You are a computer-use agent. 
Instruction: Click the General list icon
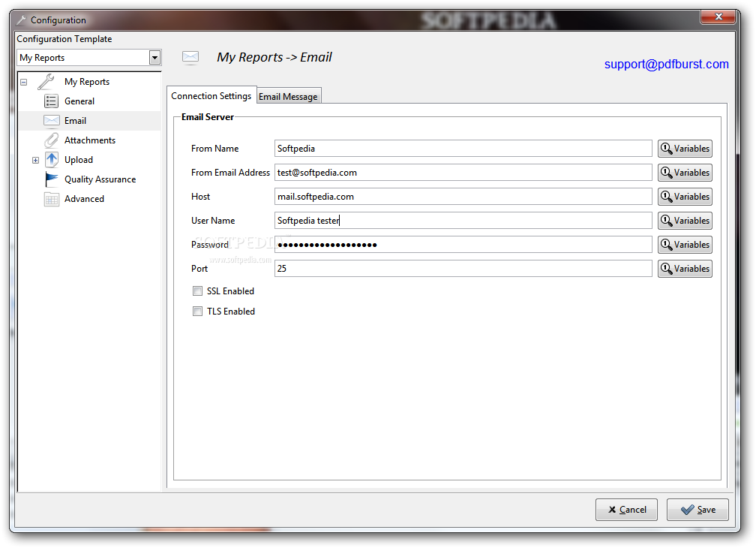(51, 101)
